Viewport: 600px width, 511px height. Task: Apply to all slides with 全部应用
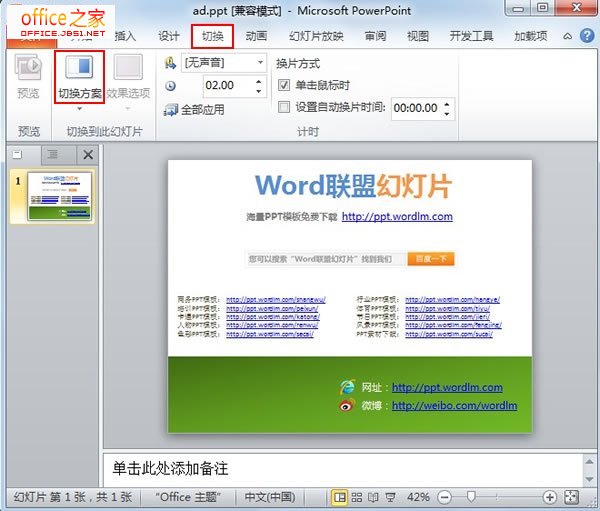pyautogui.click(x=194, y=110)
